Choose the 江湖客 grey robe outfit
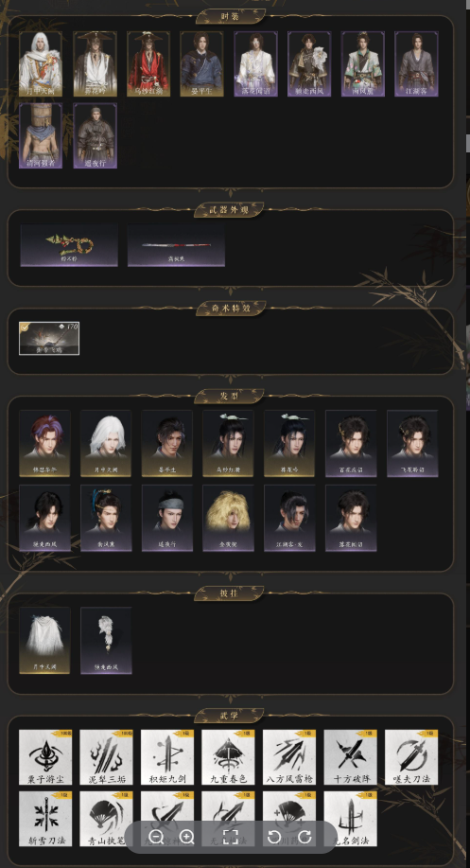Image resolution: width=470 pixels, height=868 pixels. tap(416, 63)
